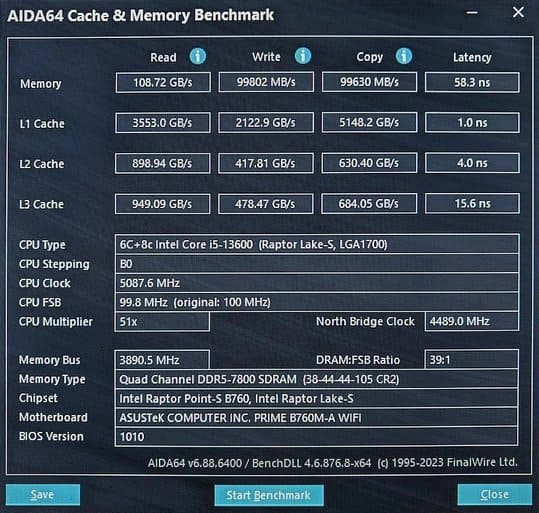Screen dimensions: 539x513
Task: Select L3 Cache Read value 949.09 GB/s
Action: (163, 204)
